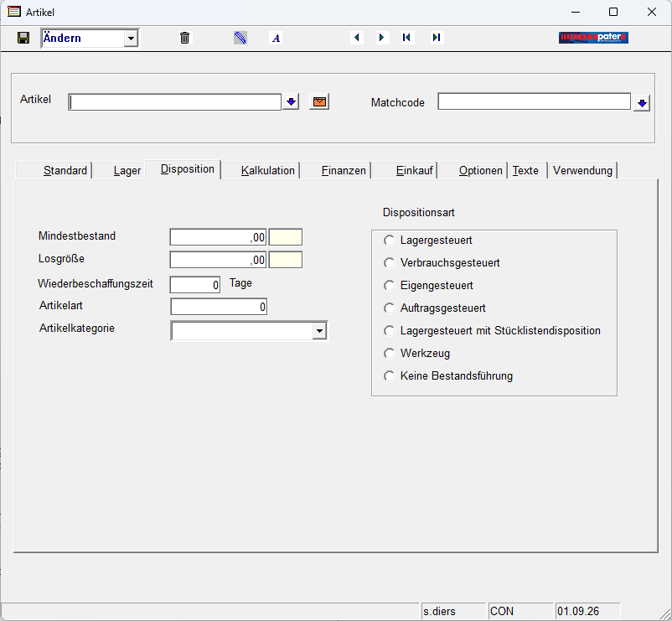Go to next record arrow

click(x=381, y=37)
